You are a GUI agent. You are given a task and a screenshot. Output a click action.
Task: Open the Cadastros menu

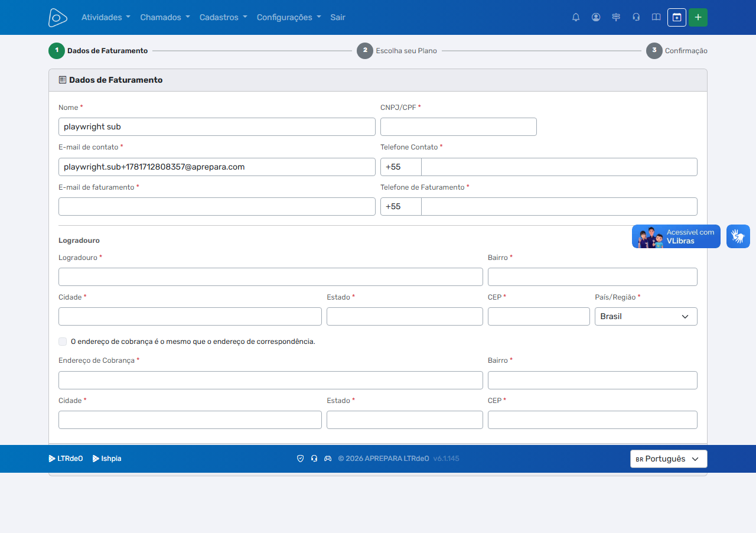[x=223, y=17]
